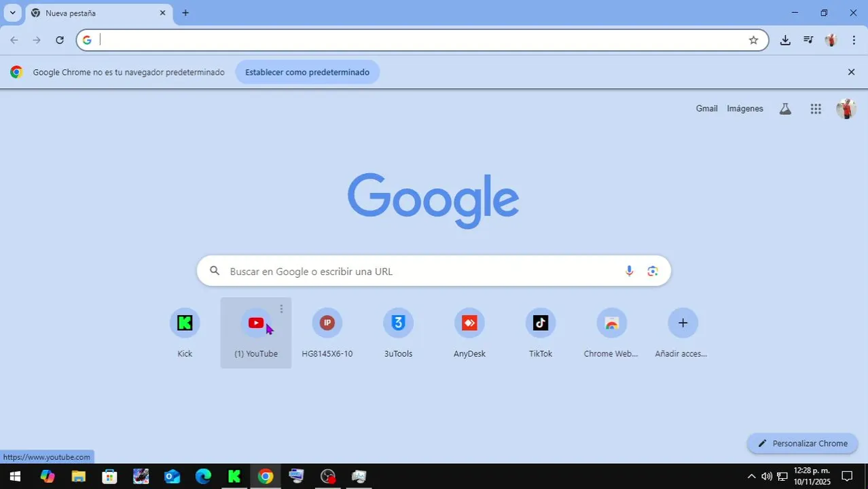Open File Explorer from taskbar

pos(78,476)
